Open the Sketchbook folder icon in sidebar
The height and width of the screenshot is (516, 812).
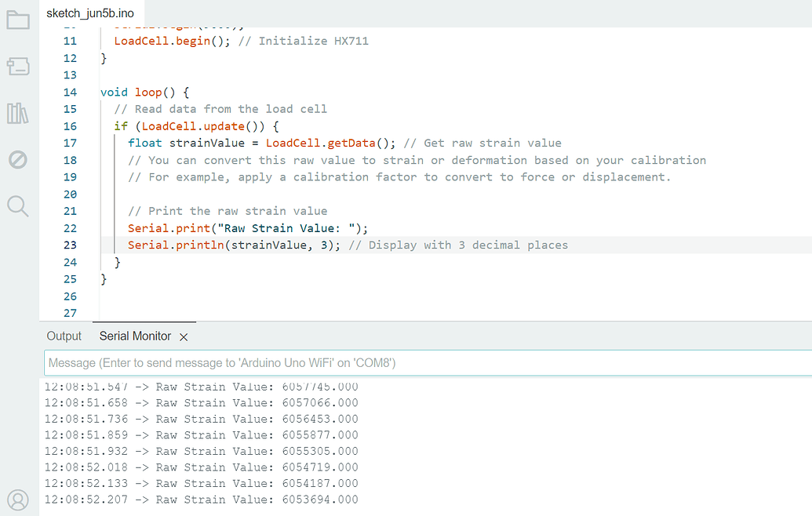17,20
